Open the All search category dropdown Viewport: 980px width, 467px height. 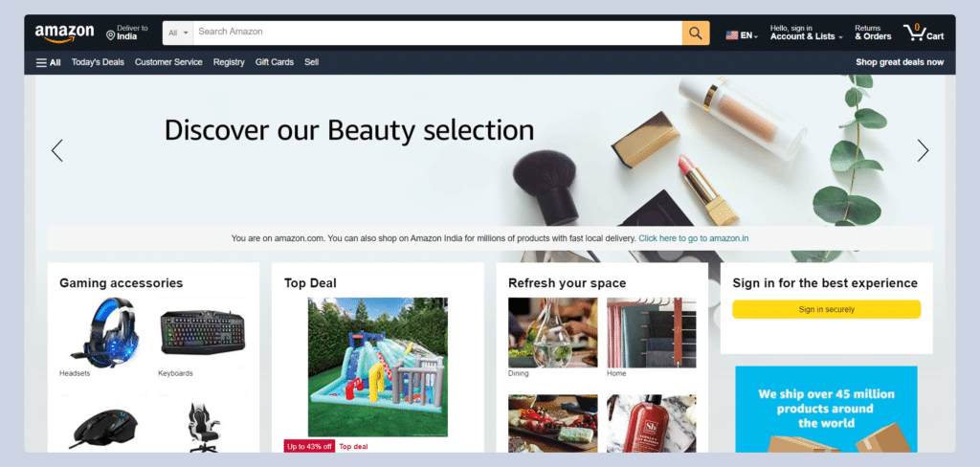click(178, 33)
